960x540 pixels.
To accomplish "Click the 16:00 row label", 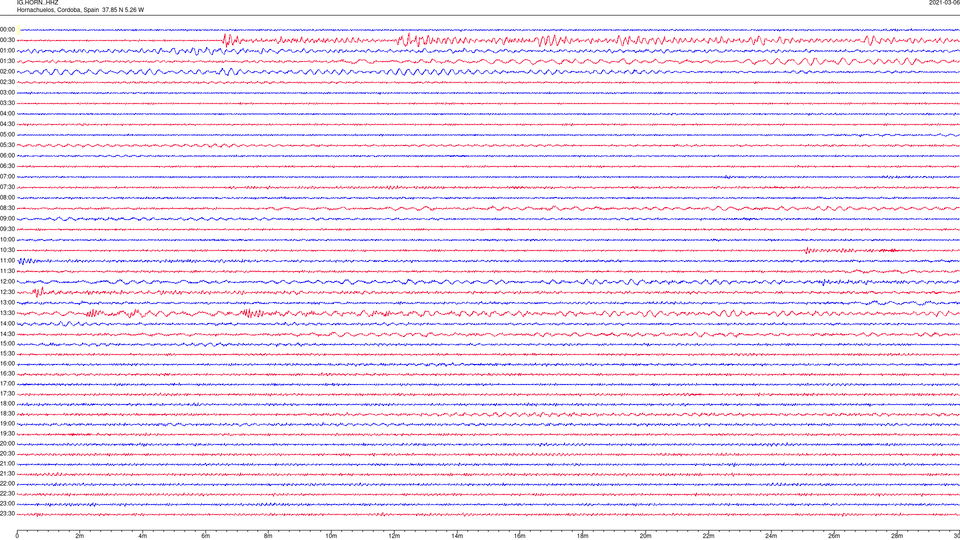I will click(7, 364).
